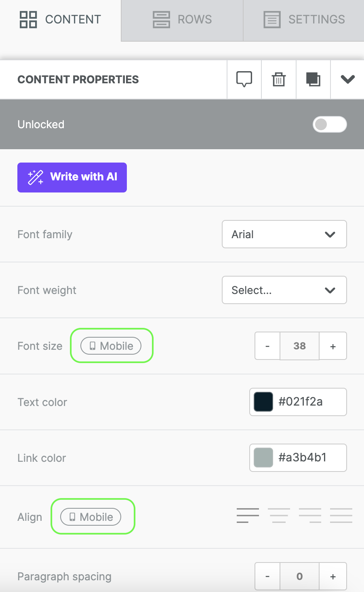The width and height of the screenshot is (364, 592).
Task: Duplicate content with the copy icon
Action: [x=313, y=79]
